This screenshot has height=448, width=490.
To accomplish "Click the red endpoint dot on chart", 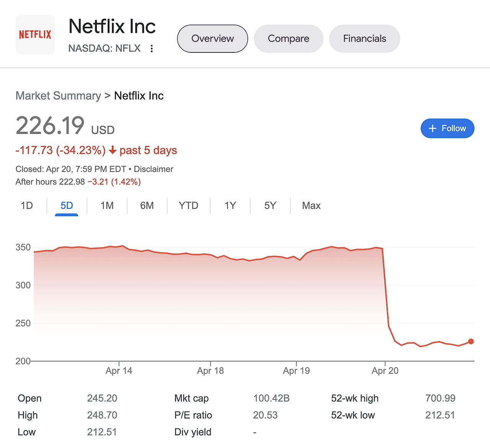I will click(471, 341).
